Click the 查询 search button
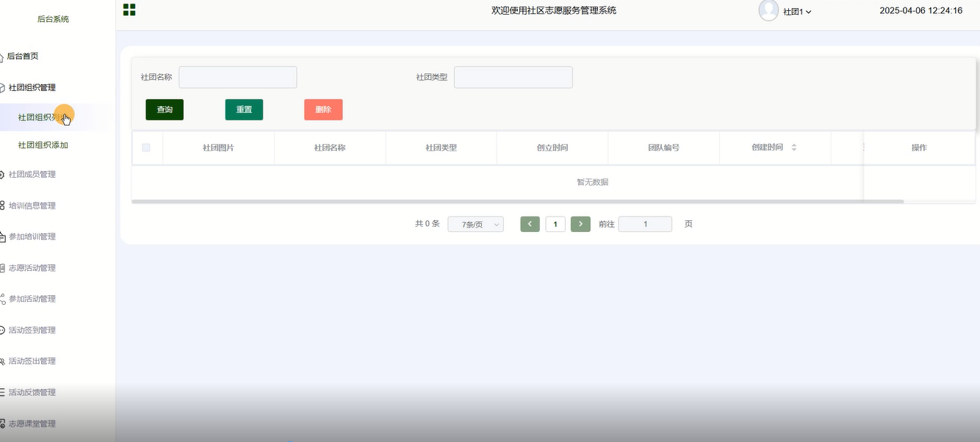 click(165, 109)
